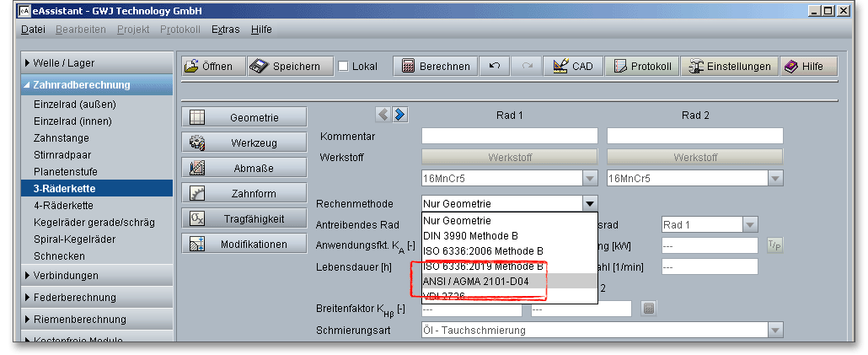Click the Rad 1 Kommentar field
The image size is (868, 355).
click(509, 137)
